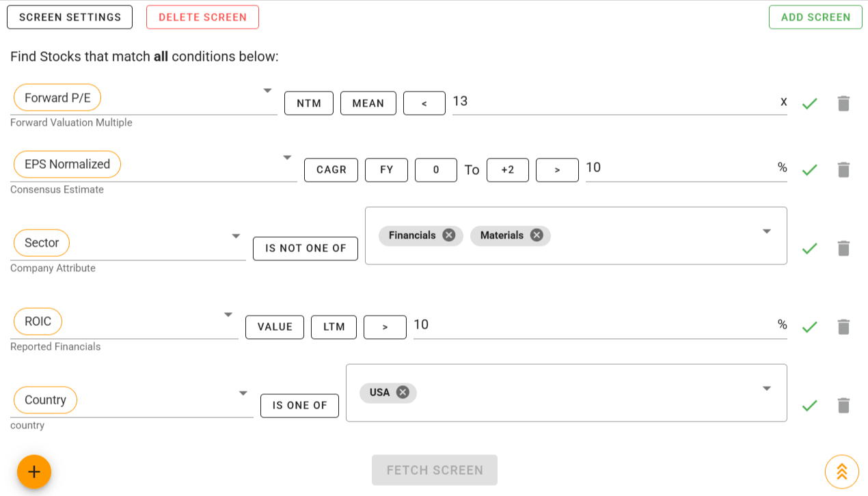Toggle the green checkmark on Forward P/E row
Viewport: 868px width, 496px height.
click(x=809, y=103)
